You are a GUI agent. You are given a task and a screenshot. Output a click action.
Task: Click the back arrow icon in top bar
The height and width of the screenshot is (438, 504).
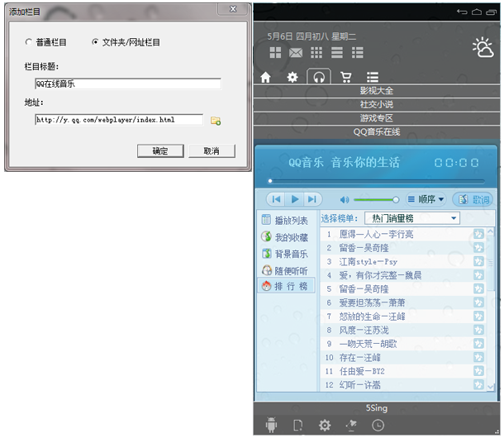[462, 12]
